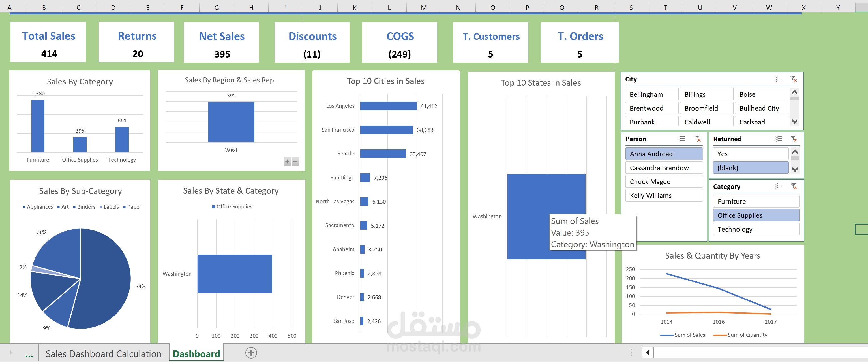Clear filter on Person slicer
Image resolution: width=868 pixels, height=362 pixels.
point(697,139)
